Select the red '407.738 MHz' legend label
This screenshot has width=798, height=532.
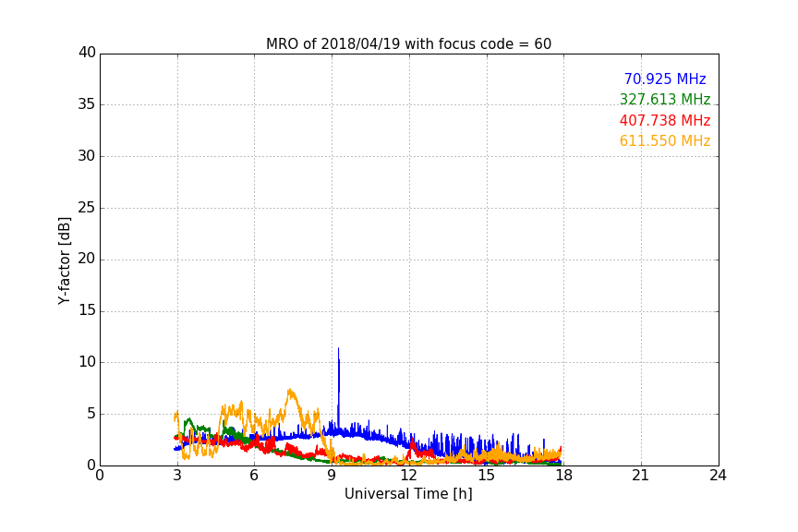click(665, 120)
